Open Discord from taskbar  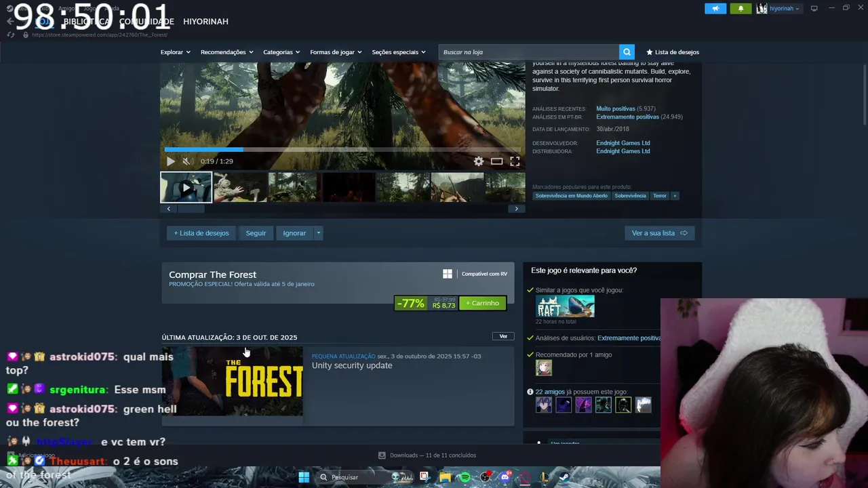[505, 477]
